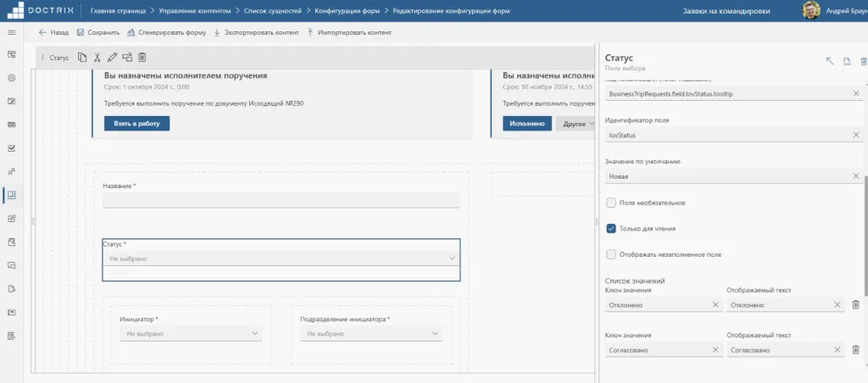Select the active form layout icon in the sidebar
Screen dimensions: 868x383
[11, 195]
